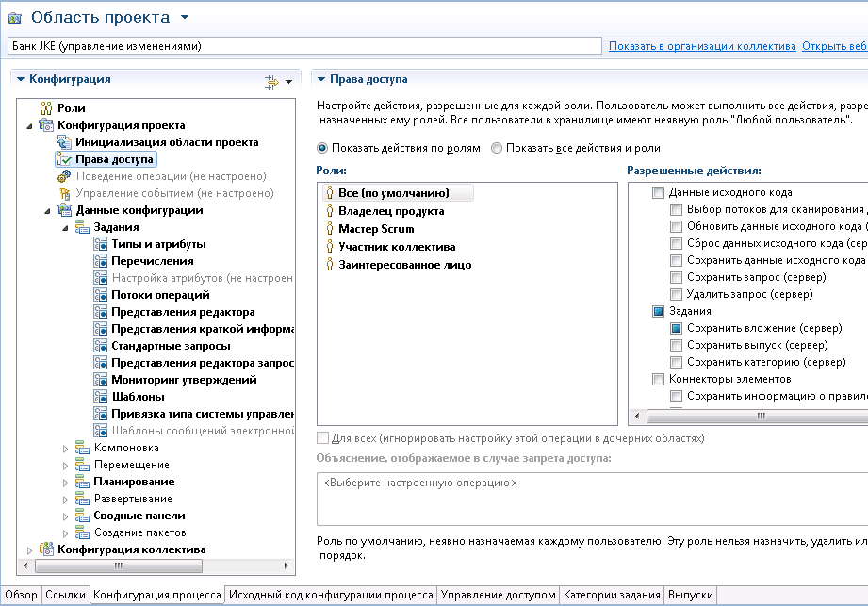Open 'Исходный код конфигурации процесса' tab
This screenshot has height=606, width=868.
click(331, 595)
